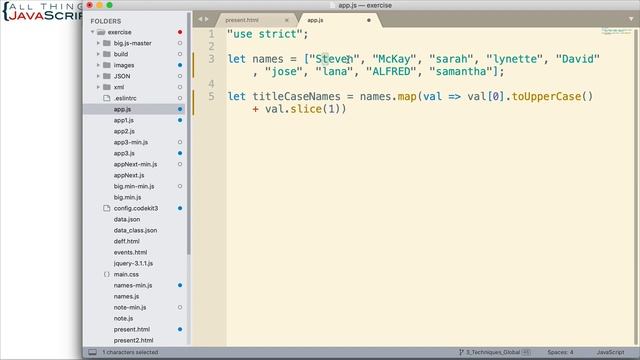Open events.html in the sidebar

pos(130,252)
